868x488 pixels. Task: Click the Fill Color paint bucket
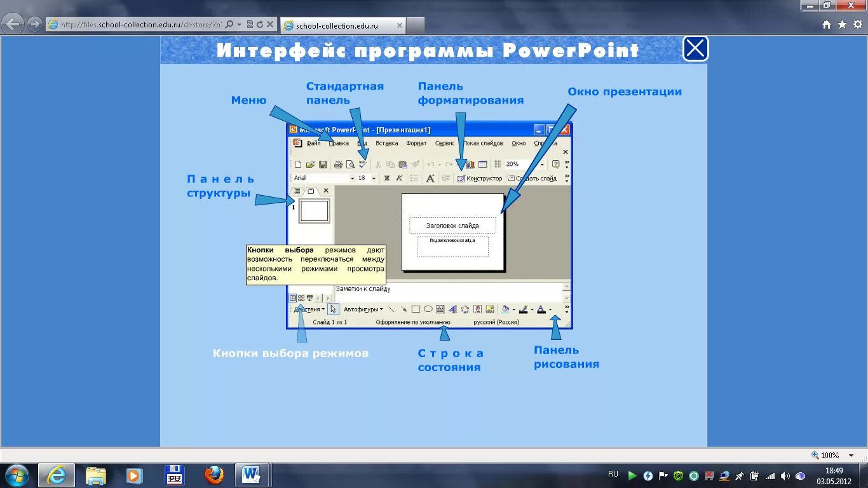tap(505, 309)
